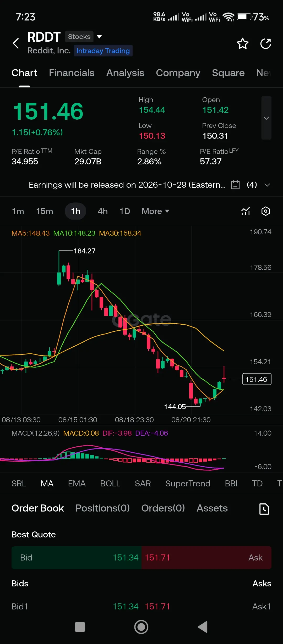
Task: Enable the BOLL indicator
Action: click(x=110, y=484)
